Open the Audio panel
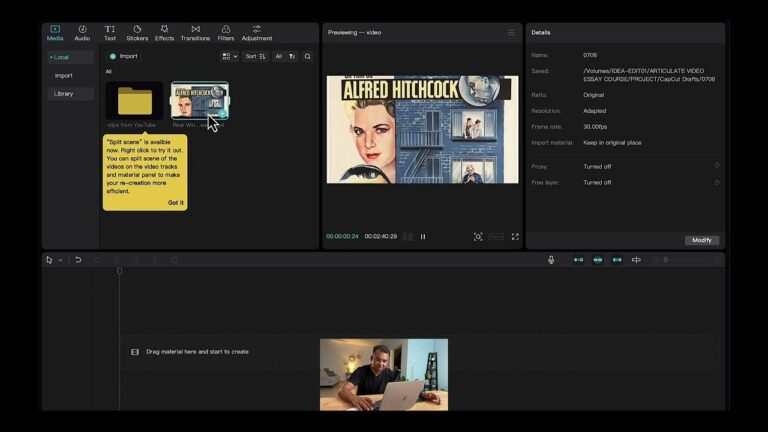This screenshot has width=768, height=432. click(82, 33)
